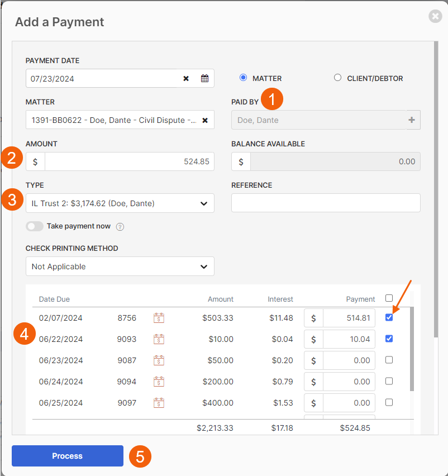Uncheck the checkbox for invoice 9093
Image resolution: width=448 pixels, height=476 pixels.
point(389,339)
